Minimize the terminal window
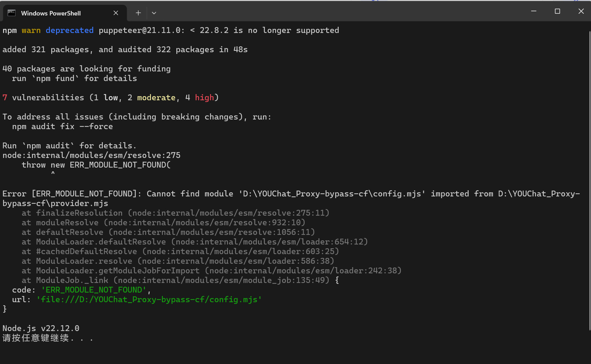This screenshot has width=591, height=364. (534, 11)
